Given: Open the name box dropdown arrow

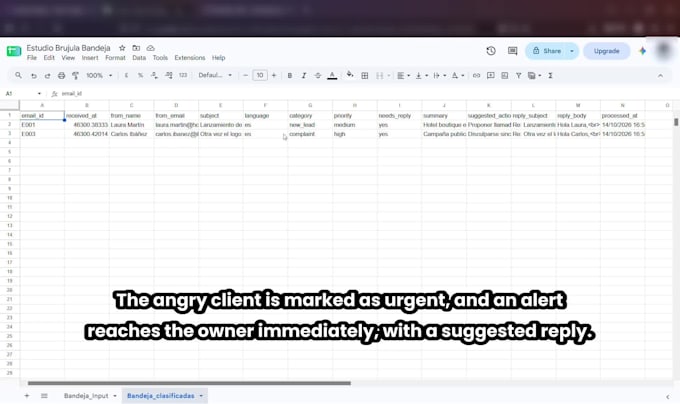Looking at the screenshot, I should point(39,94).
